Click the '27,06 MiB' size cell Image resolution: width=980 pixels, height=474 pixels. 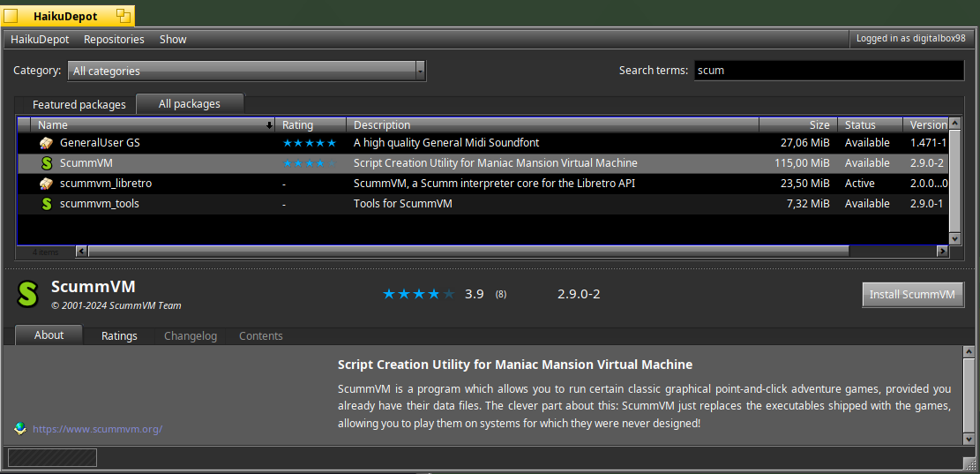pos(805,143)
